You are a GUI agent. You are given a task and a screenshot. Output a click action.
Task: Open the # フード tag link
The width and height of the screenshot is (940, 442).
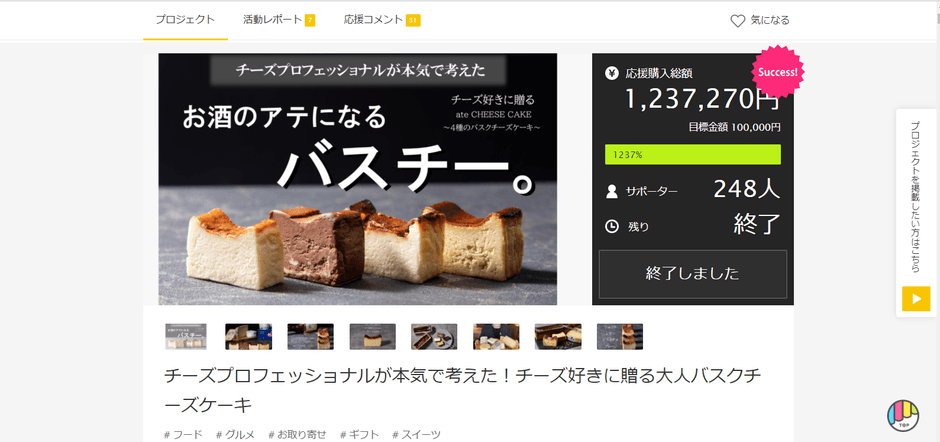183,435
